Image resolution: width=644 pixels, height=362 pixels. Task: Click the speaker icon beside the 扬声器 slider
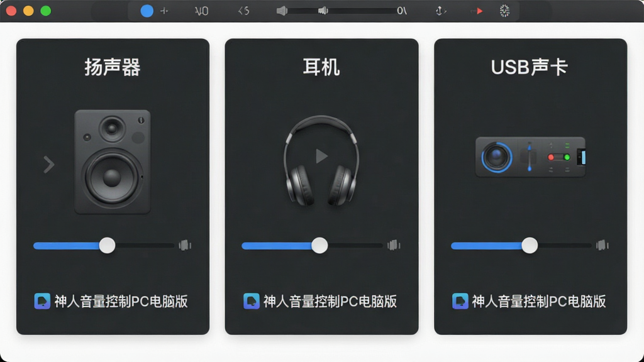[x=185, y=246]
